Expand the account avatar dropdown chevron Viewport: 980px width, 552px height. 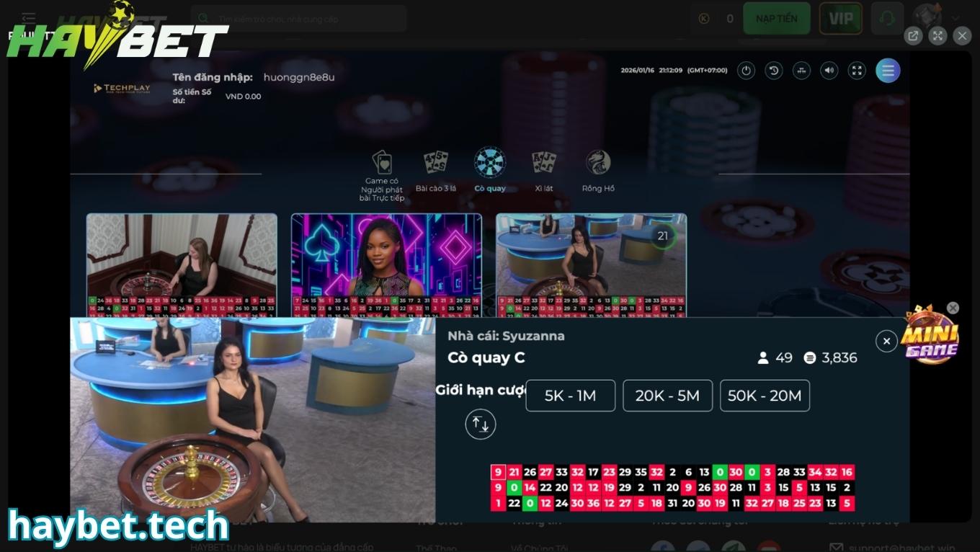pos(956,18)
